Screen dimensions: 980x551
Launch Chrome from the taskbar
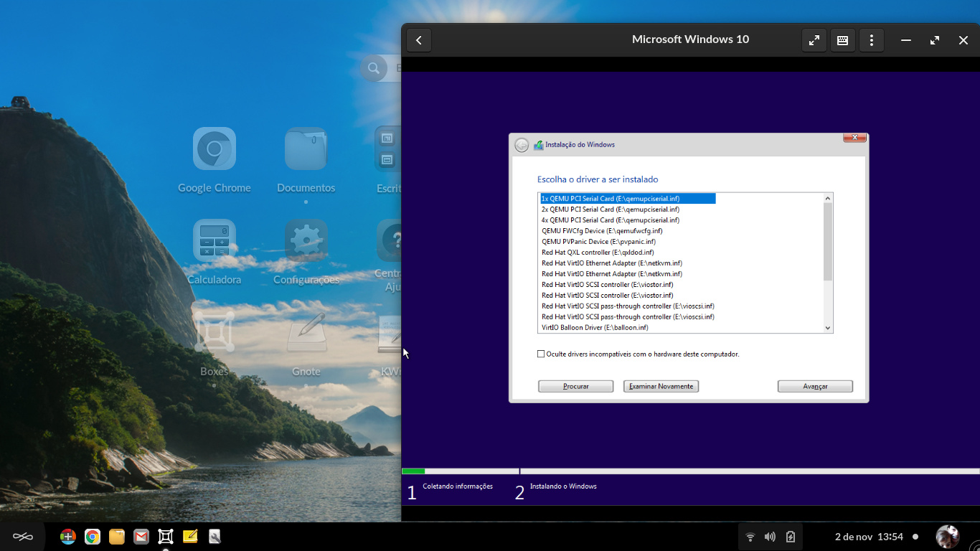pyautogui.click(x=92, y=537)
